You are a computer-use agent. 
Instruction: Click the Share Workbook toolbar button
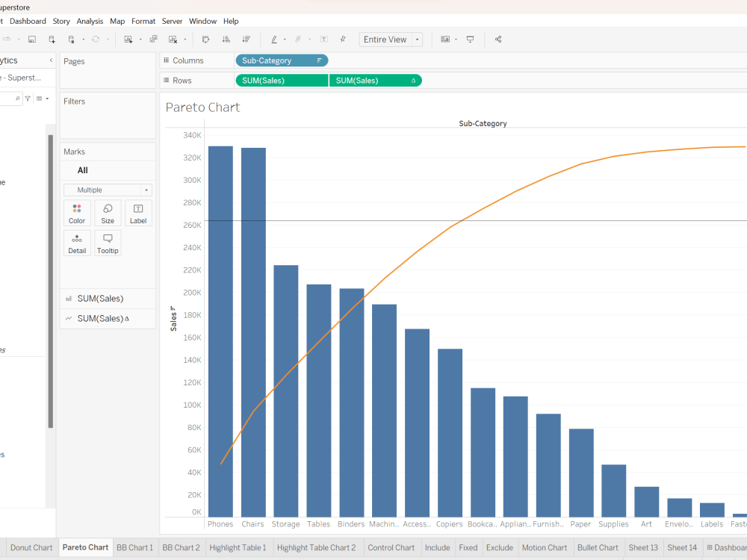(x=498, y=39)
